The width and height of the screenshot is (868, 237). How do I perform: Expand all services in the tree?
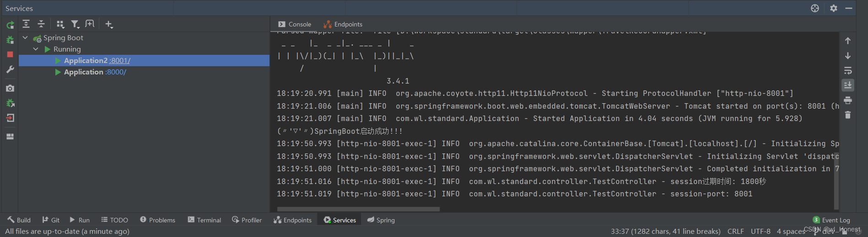[26, 24]
